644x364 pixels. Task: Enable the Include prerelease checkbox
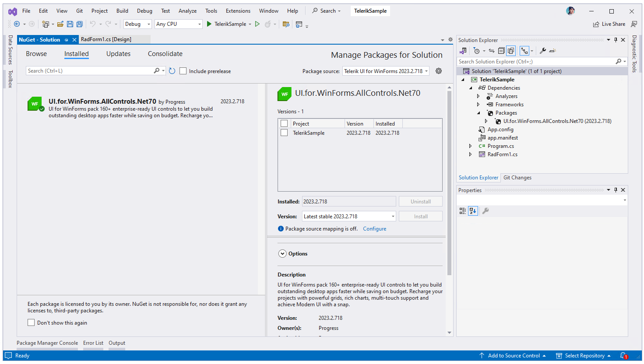[183, 71]
